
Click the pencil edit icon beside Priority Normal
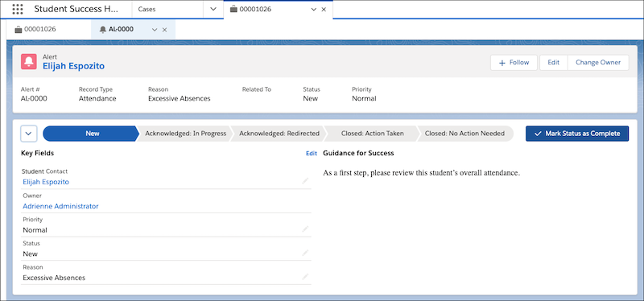305,229
